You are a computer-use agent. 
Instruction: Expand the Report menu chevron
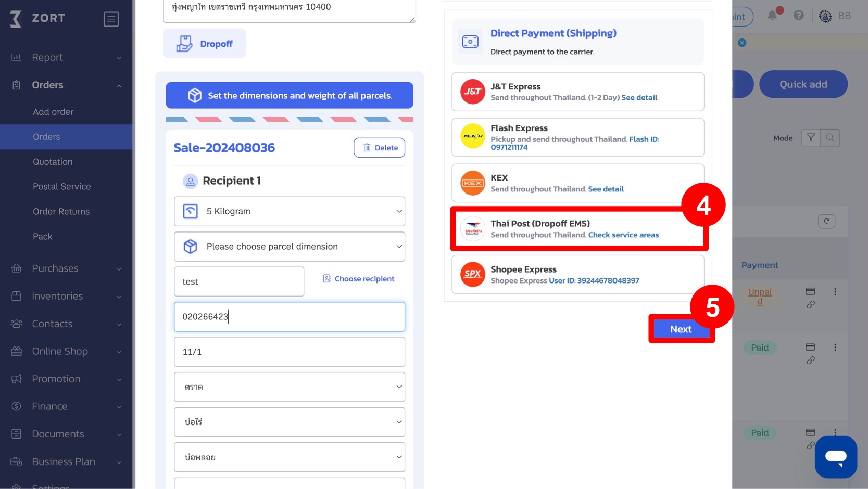[119, 58]
